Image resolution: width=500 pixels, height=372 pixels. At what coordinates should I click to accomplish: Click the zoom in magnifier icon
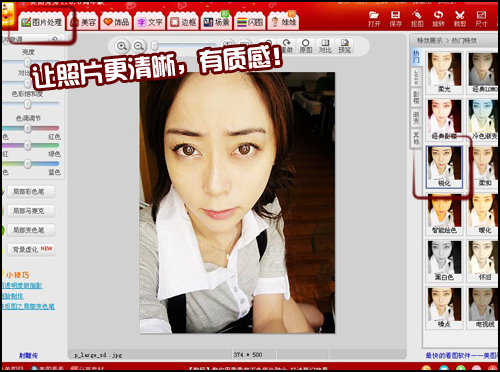pyautogui.click(x=122, y=46)
